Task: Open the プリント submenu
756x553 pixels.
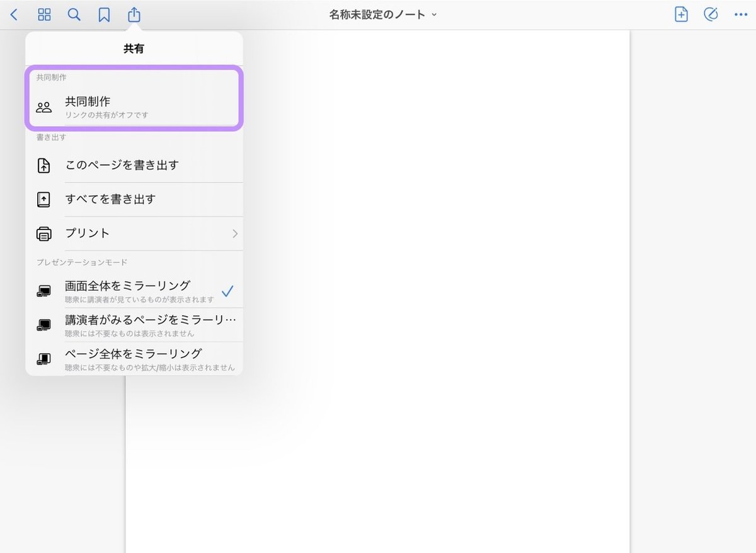Action: pyautogui.click(x=134, y=233)
